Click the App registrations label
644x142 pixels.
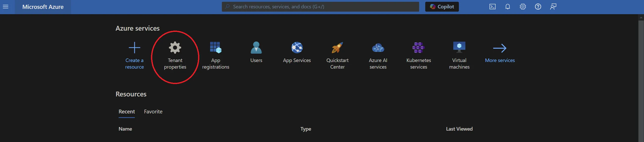point(216,64)
